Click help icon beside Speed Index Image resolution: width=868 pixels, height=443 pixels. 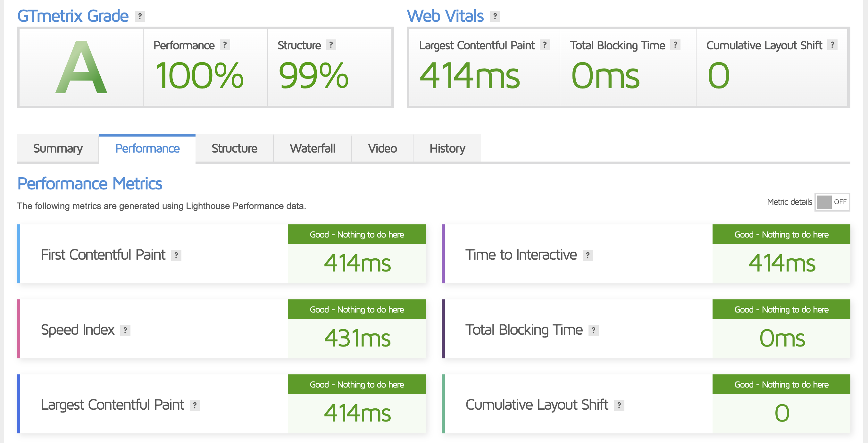tap(125, 330)
